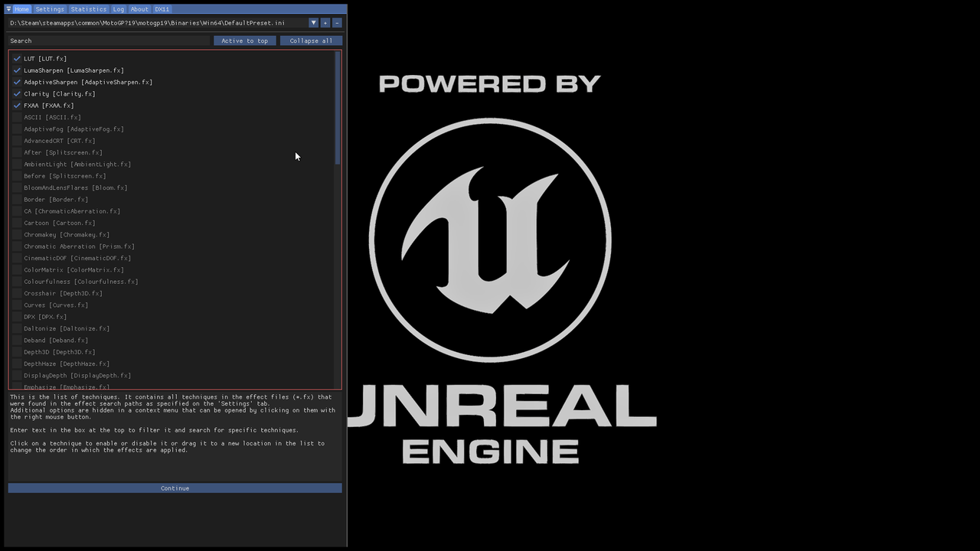This screenshot has width=980, height=551.
Task: Enable BloomAndLensFlares [Bloom.fx] checkbox
Action: pyautogui.click(x=17, y=187)
